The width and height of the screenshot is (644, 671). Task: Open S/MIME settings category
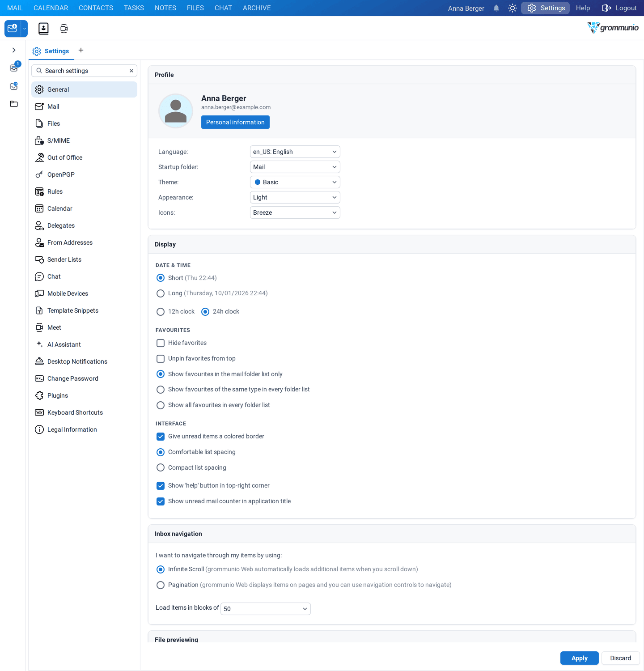[x=84, y=140]
